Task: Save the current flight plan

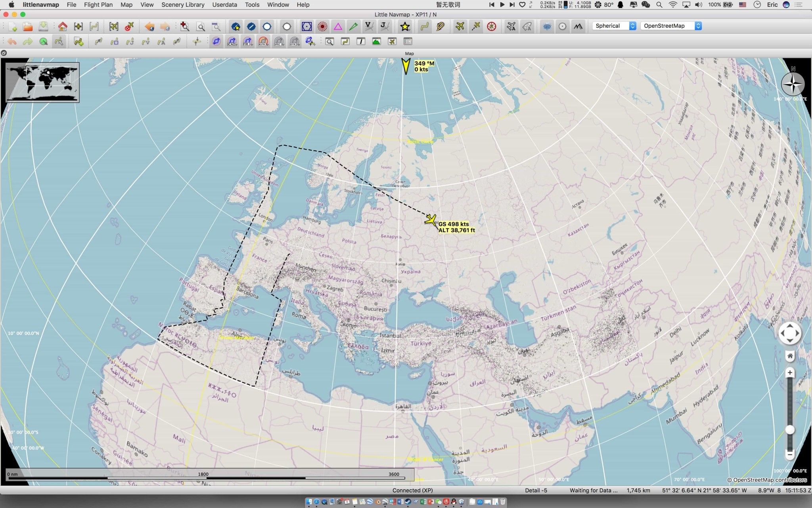Action: (43, 27)
